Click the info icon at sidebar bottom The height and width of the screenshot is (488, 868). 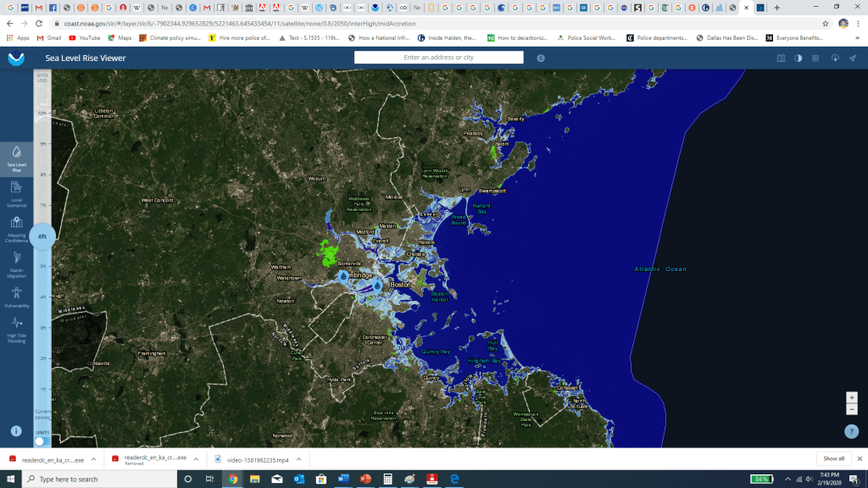pyautogui.click(x=16, y=430)
